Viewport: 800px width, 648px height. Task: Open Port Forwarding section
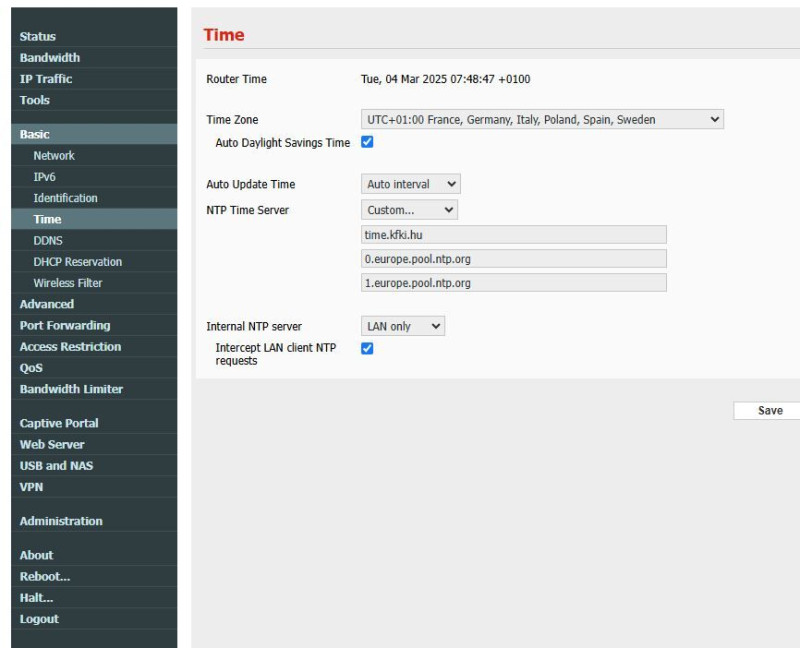pyautogui.click(x=94, y=326)
